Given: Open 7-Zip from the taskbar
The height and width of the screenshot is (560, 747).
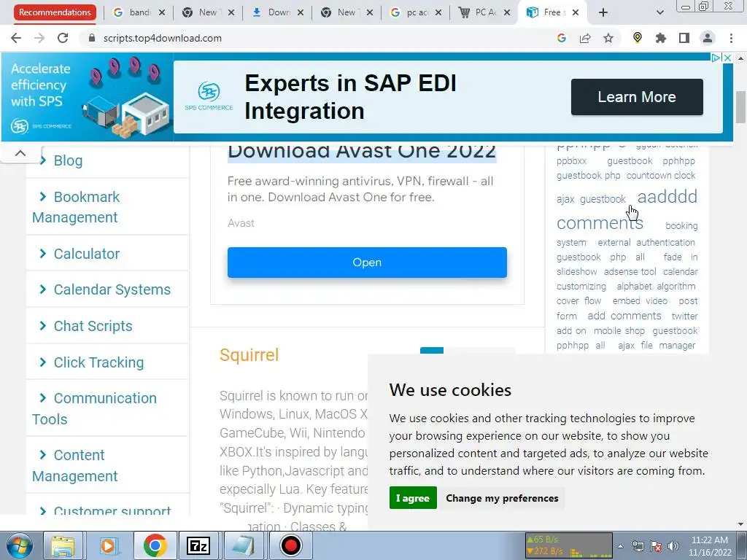Looking at the screenshot, I should coord(198,545).
